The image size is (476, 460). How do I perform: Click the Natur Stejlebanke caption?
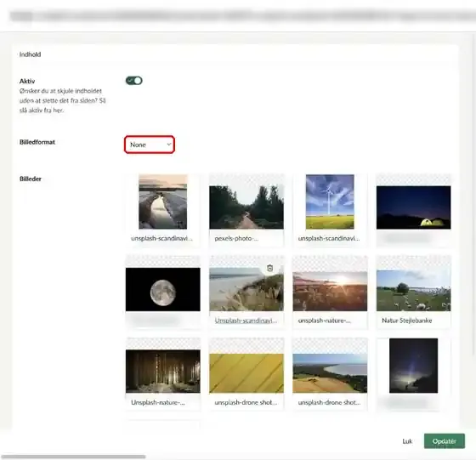[407, 321]
